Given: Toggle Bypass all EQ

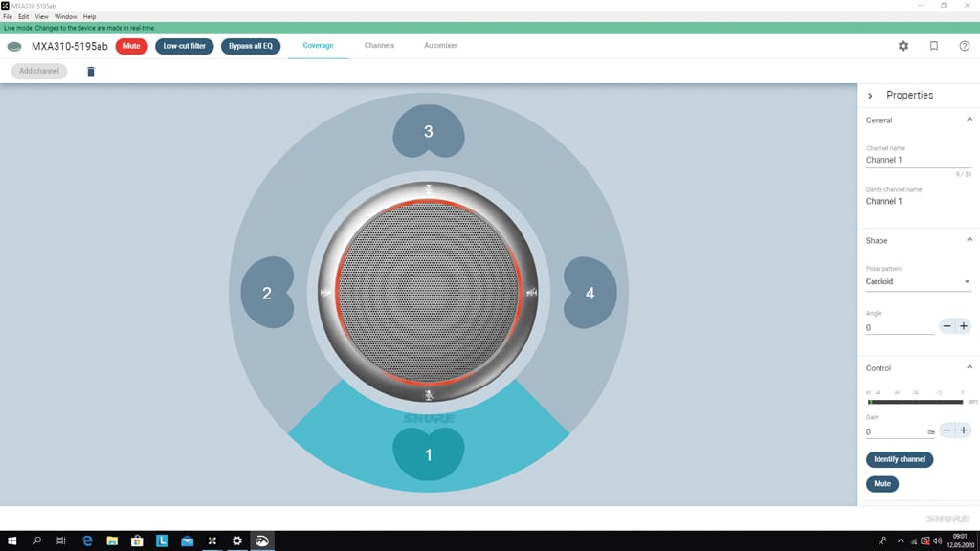Looking at the screenshot, I should (x=251, y=46).
